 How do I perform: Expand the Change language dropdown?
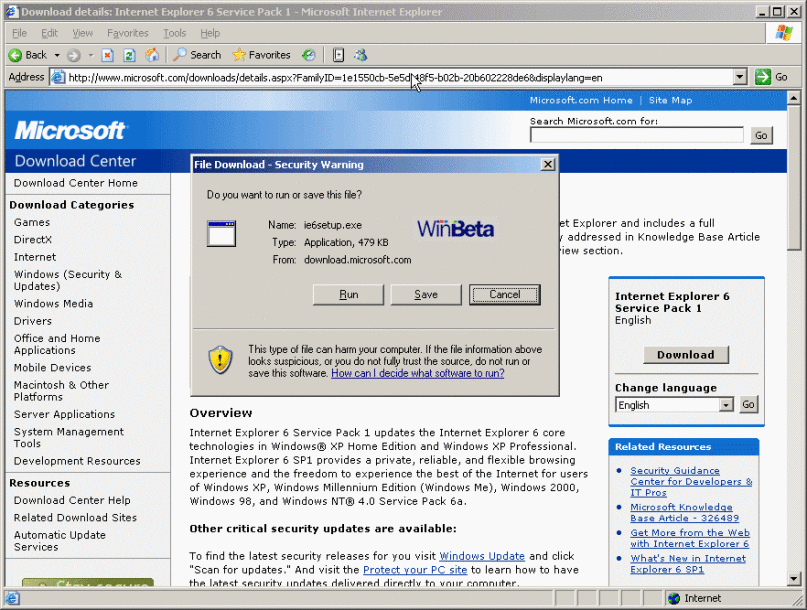click(x=726, y=405)
